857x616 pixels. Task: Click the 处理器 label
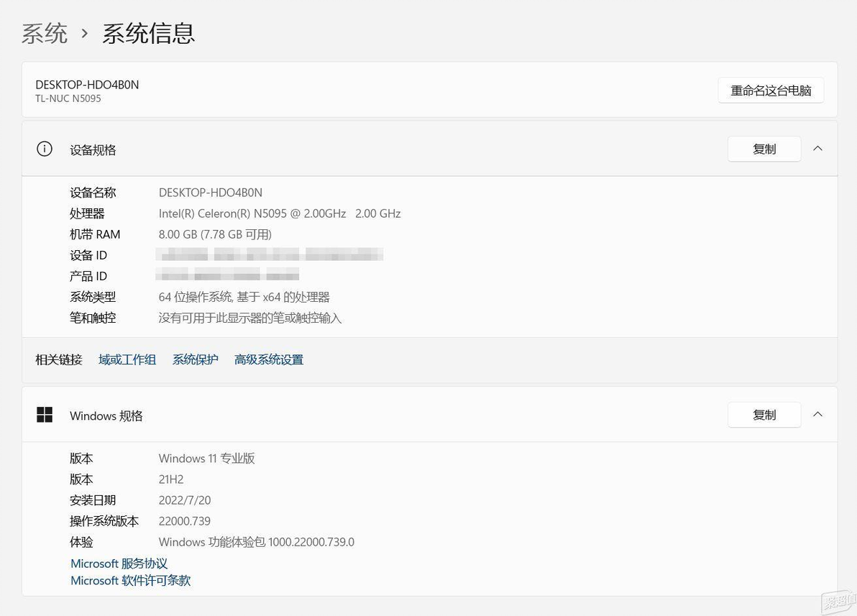[87, 213]
